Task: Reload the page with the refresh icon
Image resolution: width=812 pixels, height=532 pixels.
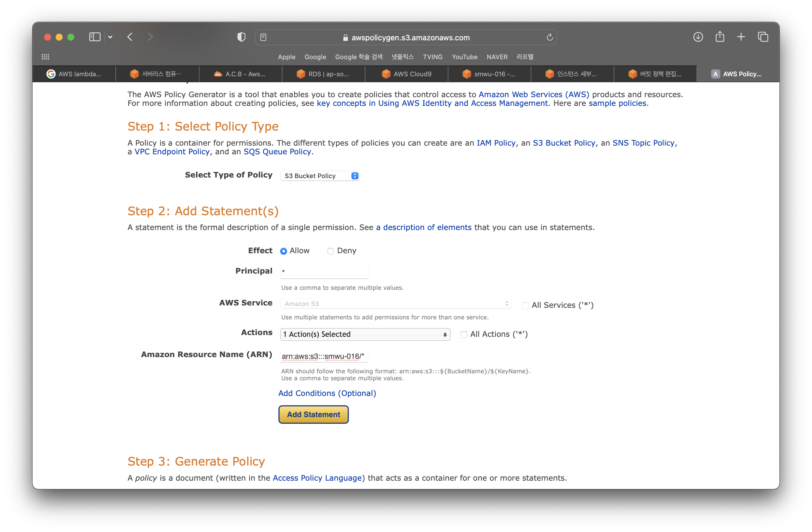Action: [x=549, y=37]
